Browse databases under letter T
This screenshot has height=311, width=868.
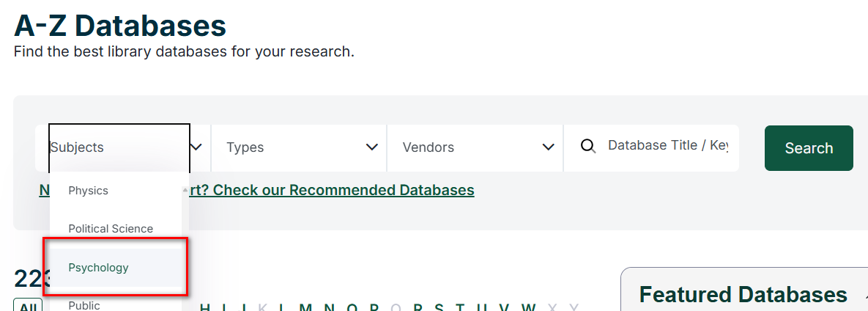(461, 308)
